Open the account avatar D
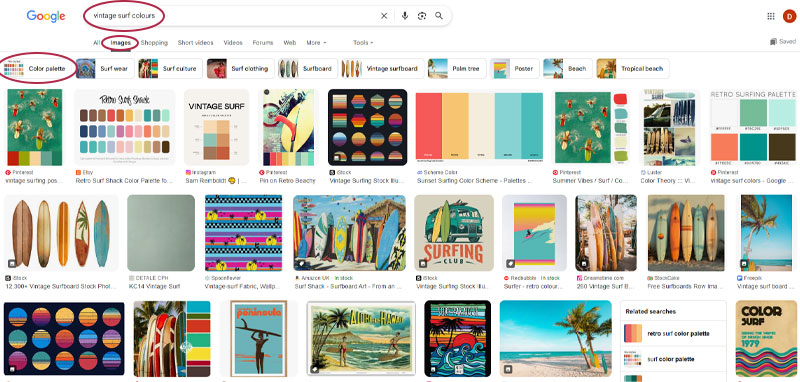Screen dimensions: 800x382 click(789, 16)
